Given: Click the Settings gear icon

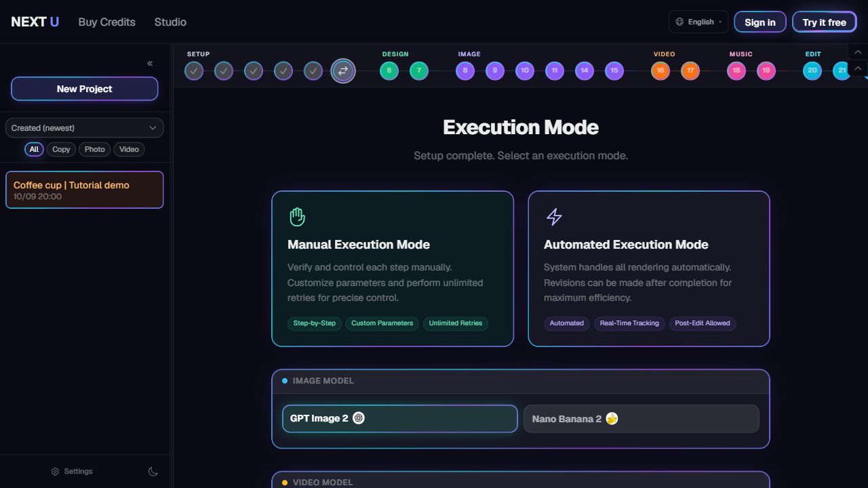Looking at the screenshot, I should click(56, 472).
